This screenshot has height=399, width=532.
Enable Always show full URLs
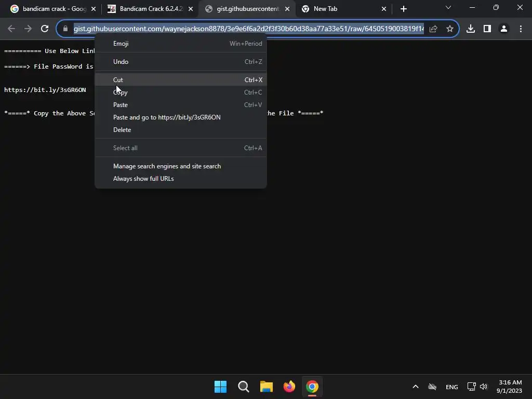181,179
